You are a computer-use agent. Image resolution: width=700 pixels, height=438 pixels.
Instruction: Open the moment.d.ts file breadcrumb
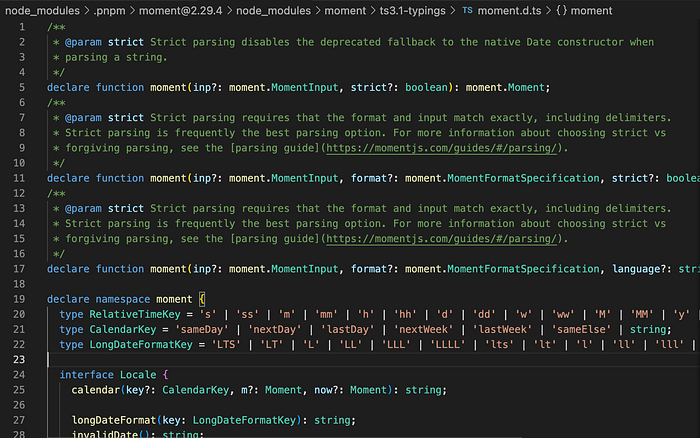(509, 10)
